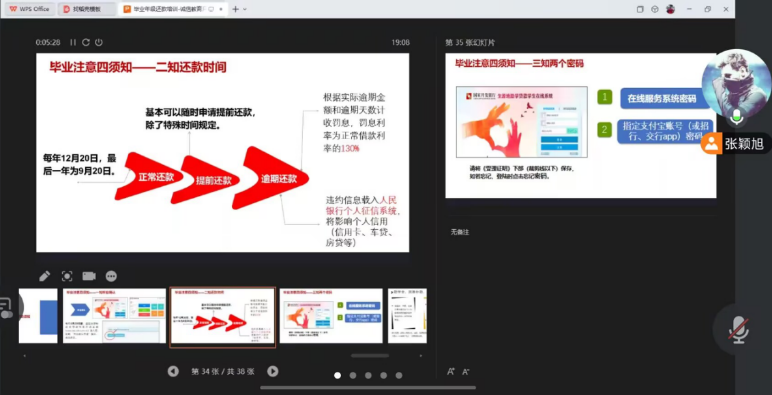The image size is (772, 395).
Task: Pause the presentation timer
Action: click(73, 42)
